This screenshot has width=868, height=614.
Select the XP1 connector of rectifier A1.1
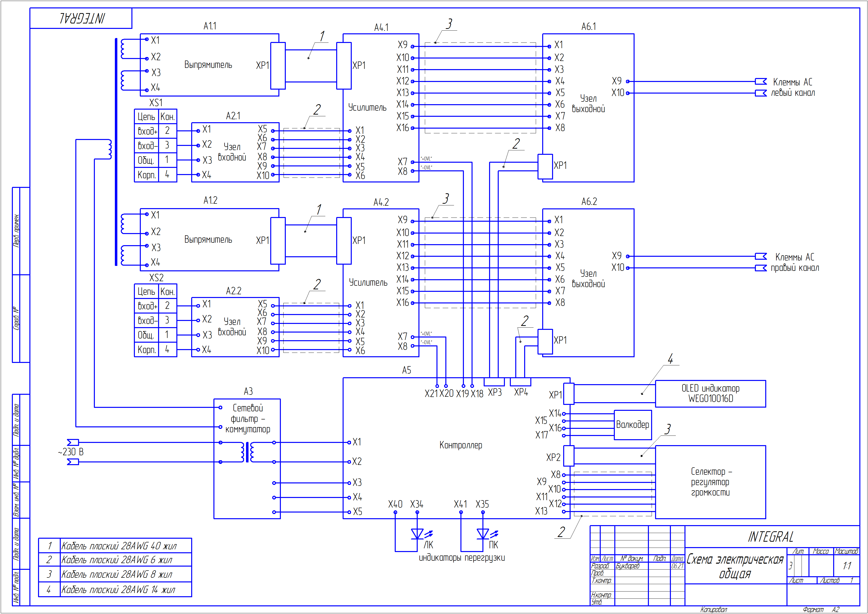tap(278, 66)
